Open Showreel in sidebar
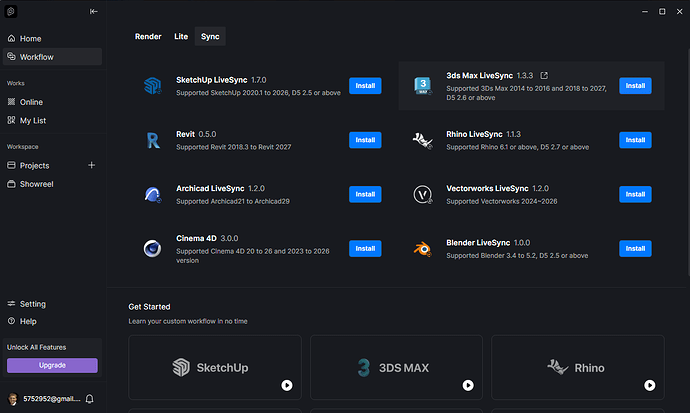This screenshot has width=690, height=413. (52, 184)
